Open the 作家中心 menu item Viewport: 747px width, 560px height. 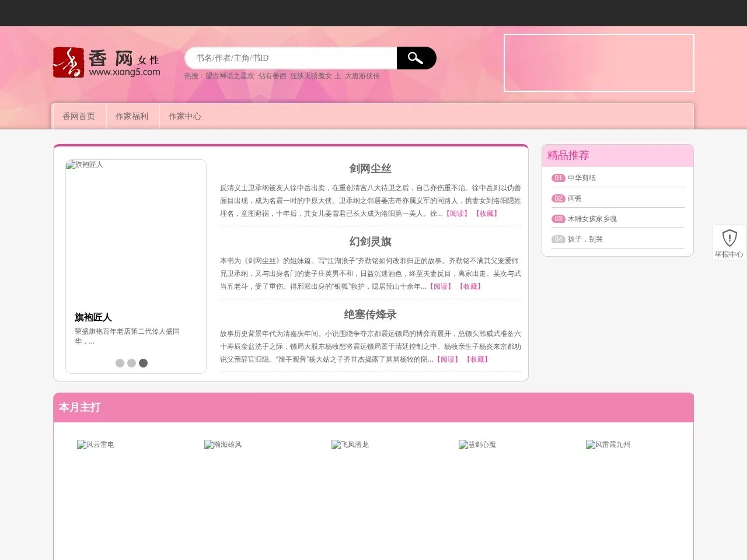point(185,116)
